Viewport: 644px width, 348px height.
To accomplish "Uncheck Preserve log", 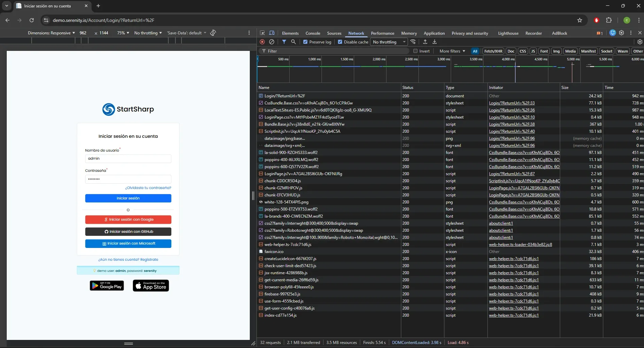I will pyautogui.click(x=305, y=42).
